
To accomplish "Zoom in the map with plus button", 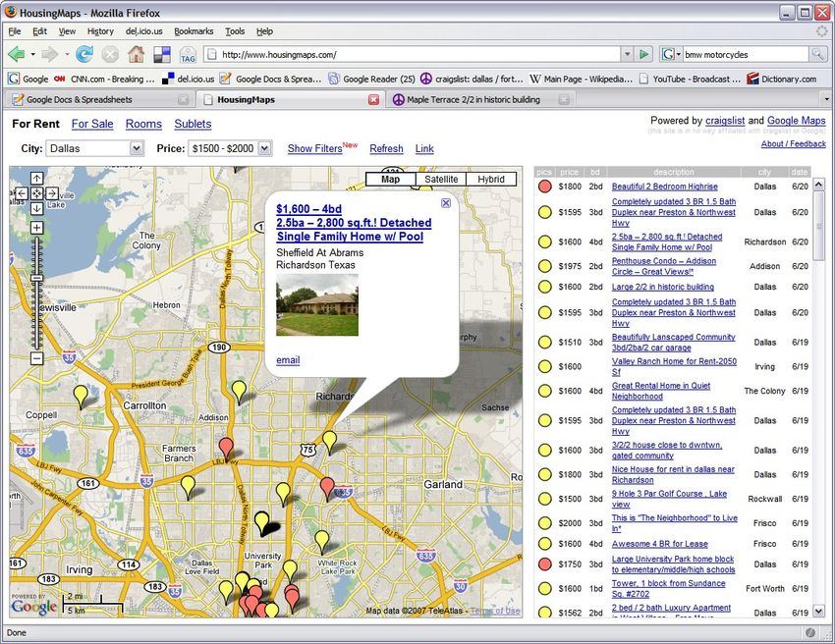I will click(x=36, y=228).
